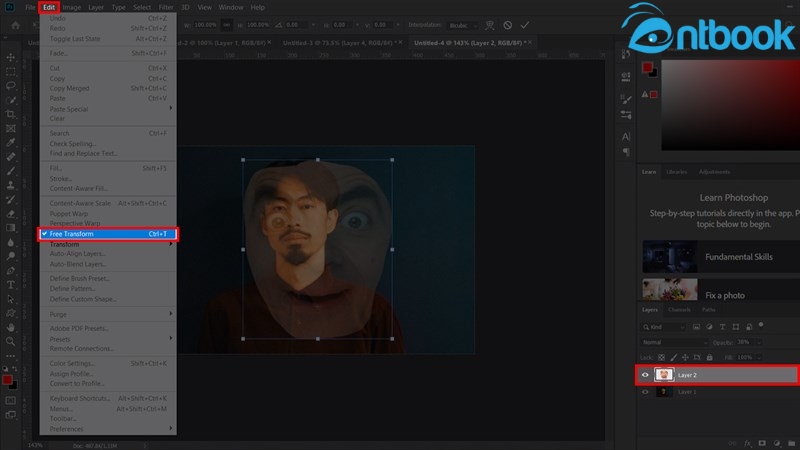Select the Path Selection tool
The height and width of the screenshot is (450, 800).
11,299
